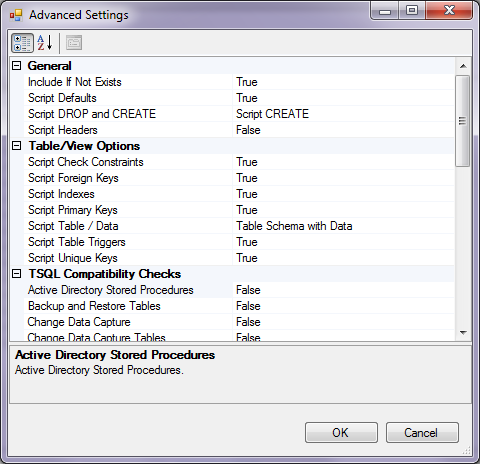The width and height of the screenshot is (480, 464).
Task: Open the Script CREATE value field
Action: click(343, 114)
